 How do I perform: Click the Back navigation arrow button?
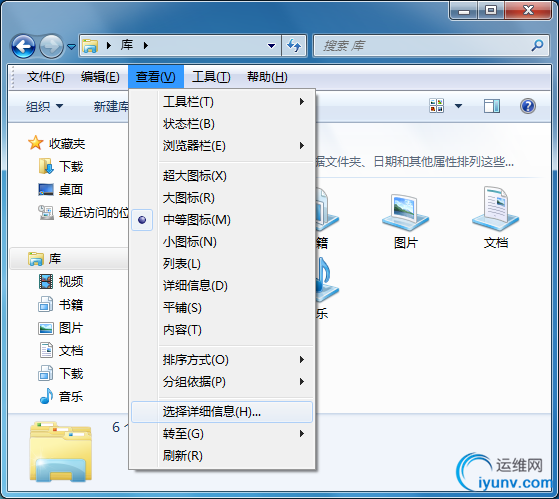24,46
